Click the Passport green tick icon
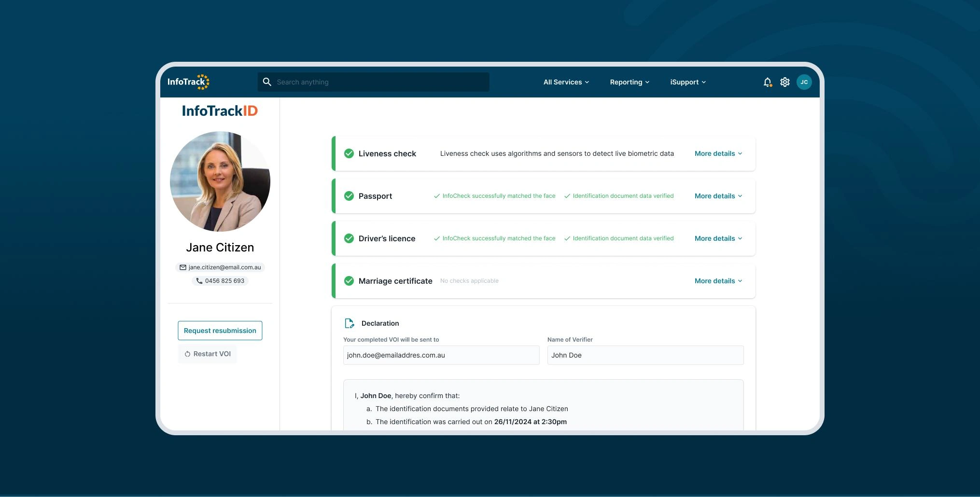This screenshot has height=497, width=980. pos(349,196)
